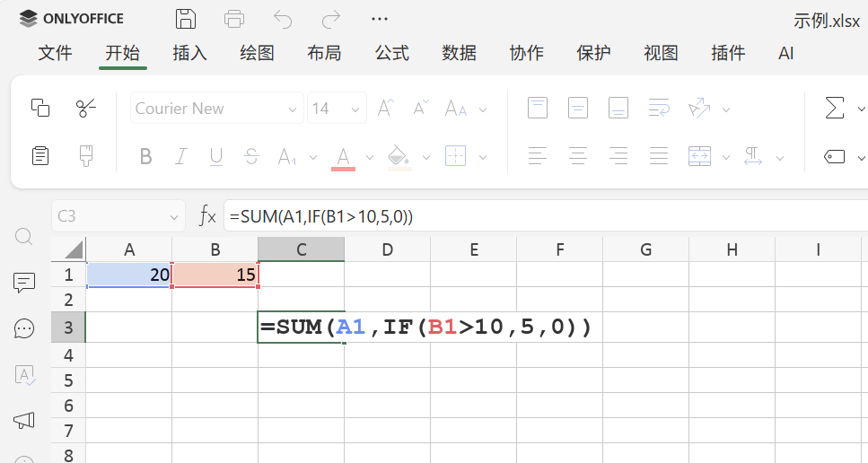Toggle Italic formatting
868x463 pixels.
click(180, 157)
